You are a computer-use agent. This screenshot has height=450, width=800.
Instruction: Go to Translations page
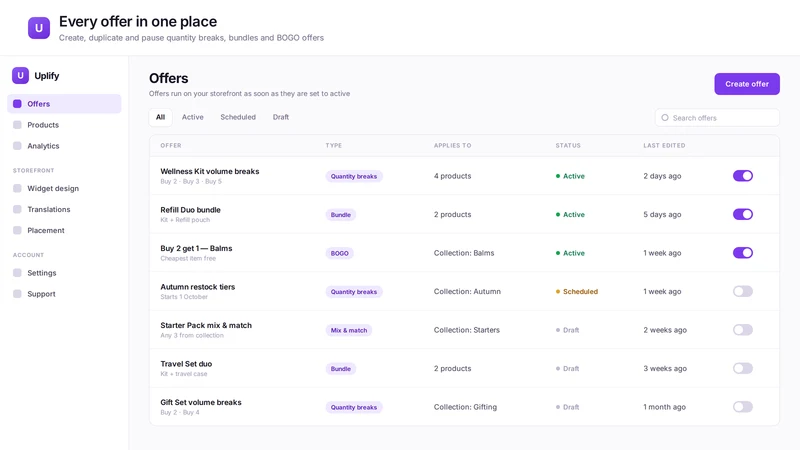(x=64, y=209)
